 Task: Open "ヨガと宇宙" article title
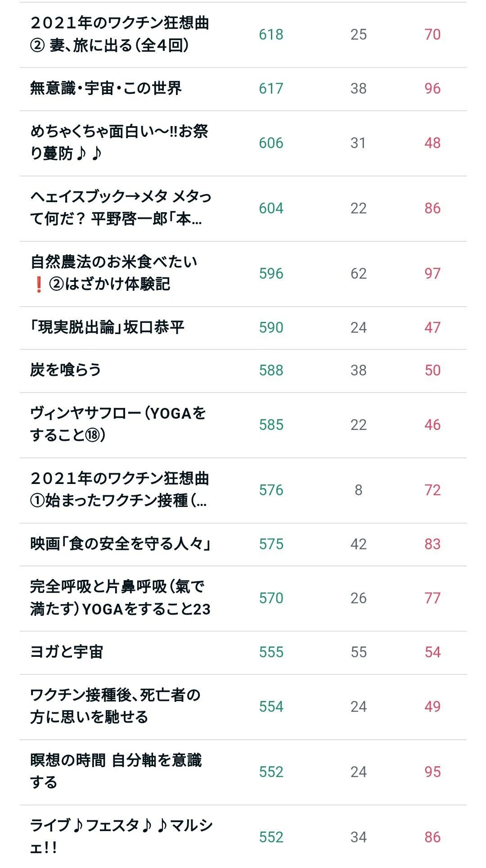pyautogui.click(x=67, y=652)
